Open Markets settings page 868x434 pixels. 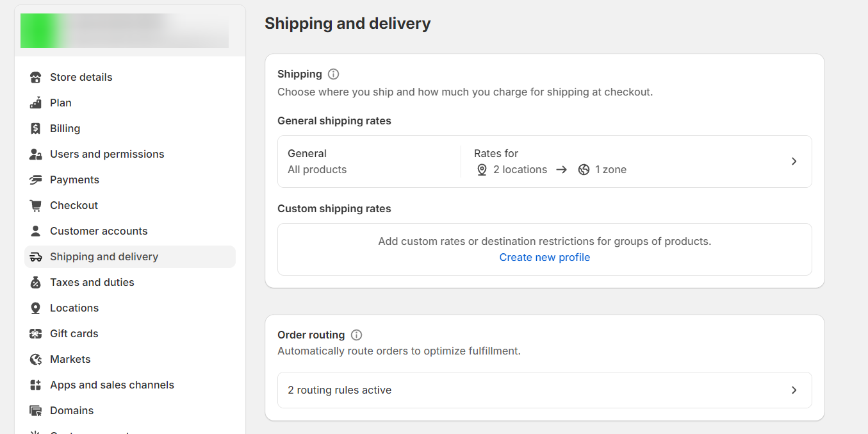tap(70, 360)
